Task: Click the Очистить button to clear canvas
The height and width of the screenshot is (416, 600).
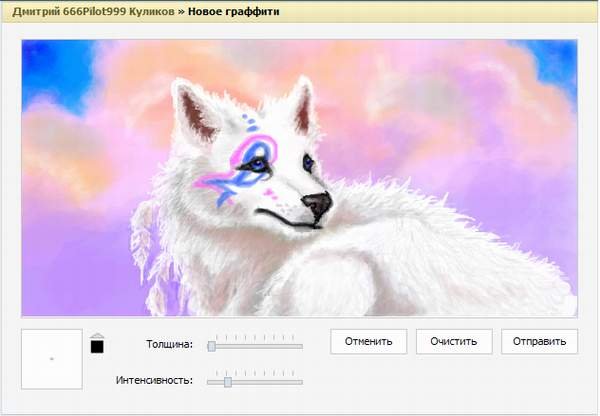Action: click(454, 341)
